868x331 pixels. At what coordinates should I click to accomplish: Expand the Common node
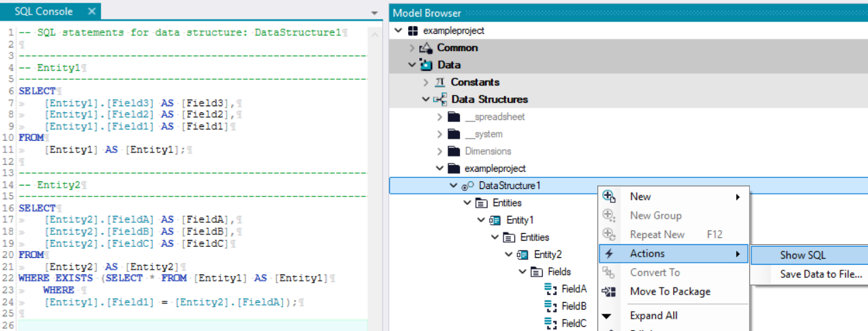[x=412, y=48]
